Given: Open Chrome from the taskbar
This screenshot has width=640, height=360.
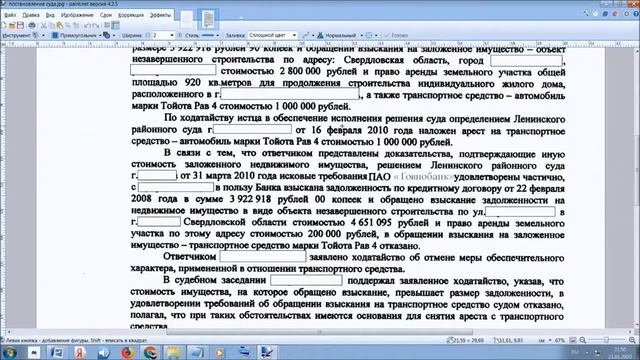Looking at the screenshot, I should tap(150, 352).
